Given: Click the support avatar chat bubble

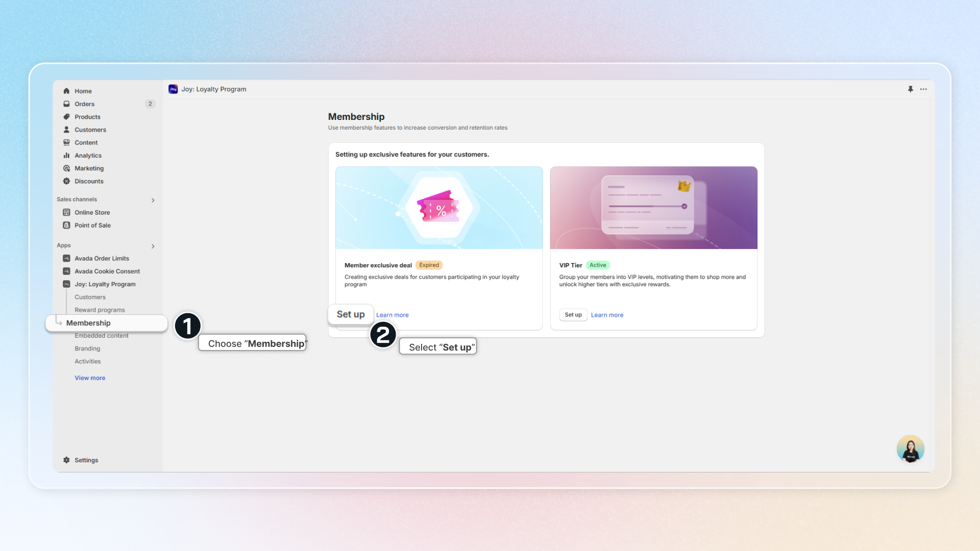Looking at the screenshot, I should click(910, 449).
